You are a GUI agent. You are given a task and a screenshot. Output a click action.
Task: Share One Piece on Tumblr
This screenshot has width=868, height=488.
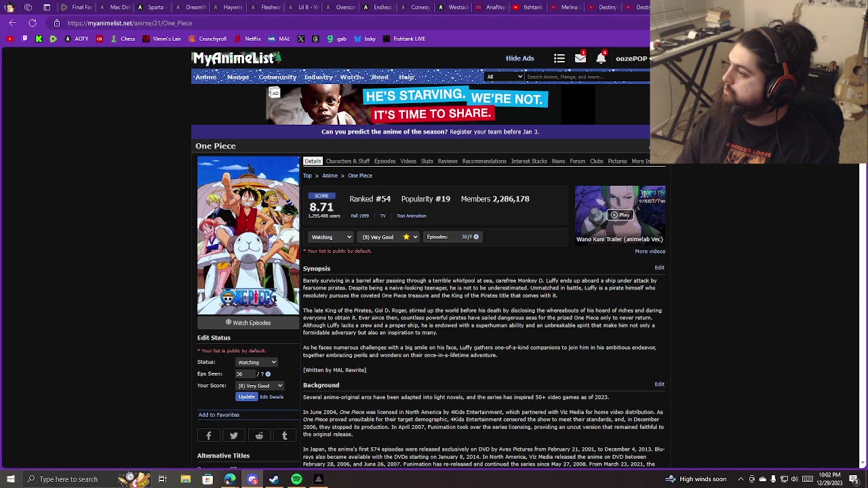[284, 436]
